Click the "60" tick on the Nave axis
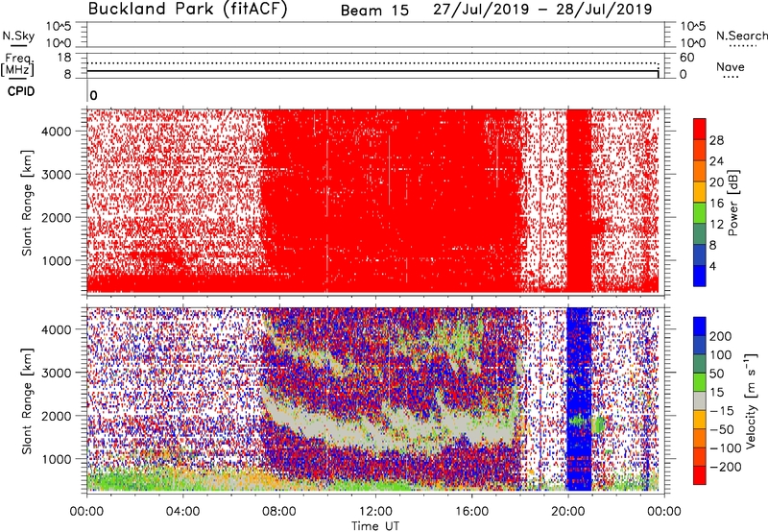Screen dimensions: 768x532 [686, 58]
